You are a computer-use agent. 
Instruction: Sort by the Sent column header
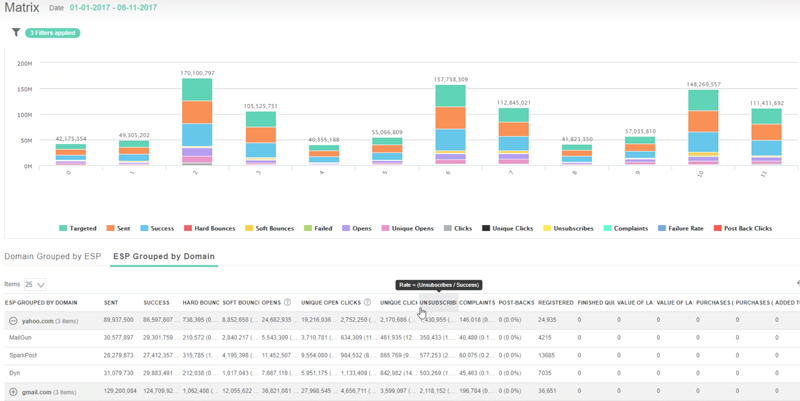pyautogui.click(x=111, y=303)
